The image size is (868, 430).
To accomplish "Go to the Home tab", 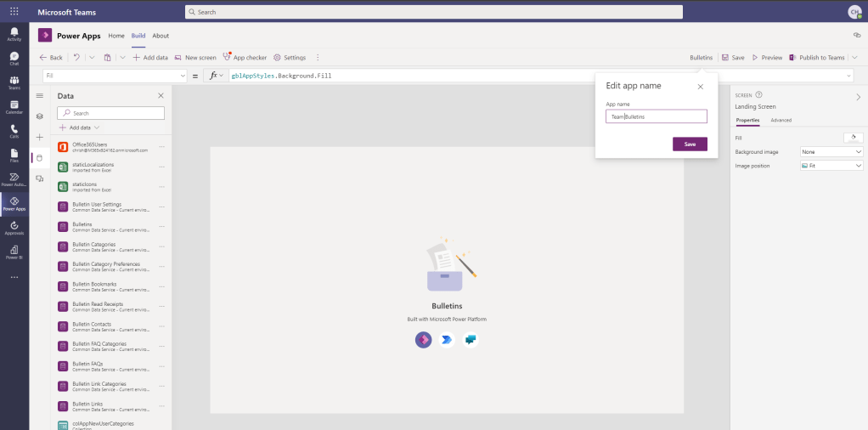I will tap(116, 36).
